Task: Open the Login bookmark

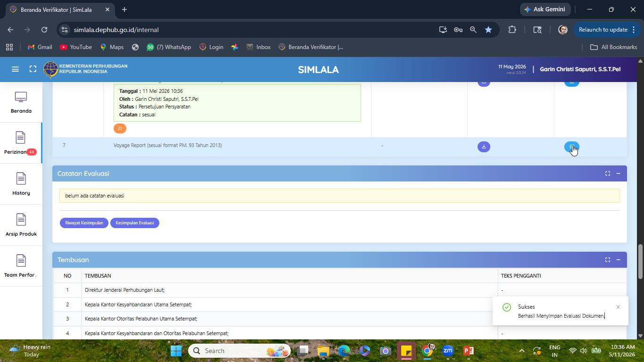Action: point(211,47)
